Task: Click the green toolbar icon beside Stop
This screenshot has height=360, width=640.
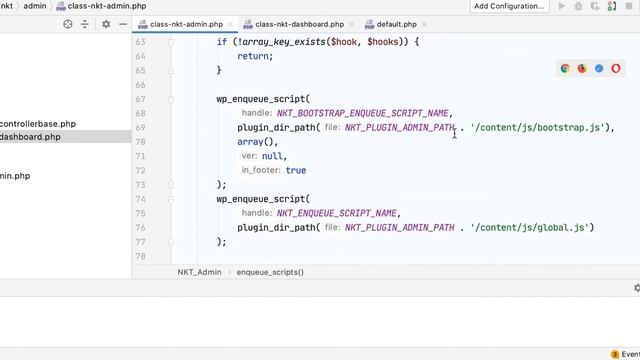Action: click(612, 6)
